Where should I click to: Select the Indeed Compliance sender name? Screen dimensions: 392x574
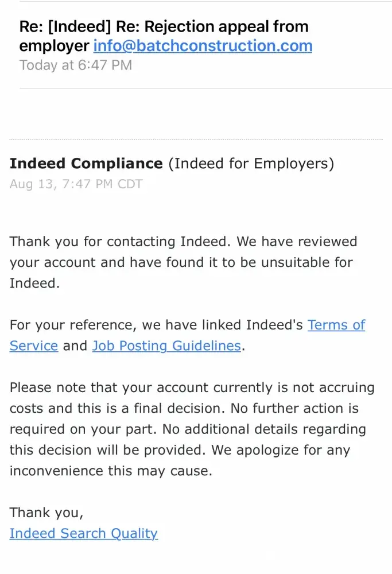(x=86, y=164)
